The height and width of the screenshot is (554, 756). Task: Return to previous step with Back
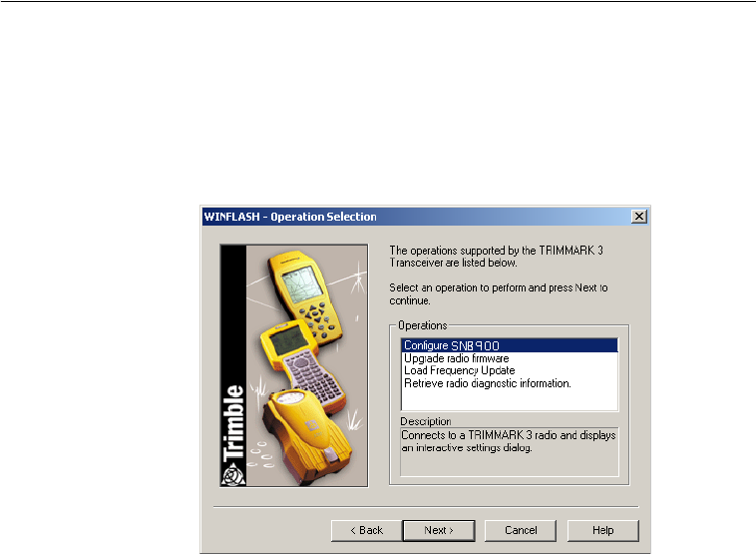(x=366, y=530)
